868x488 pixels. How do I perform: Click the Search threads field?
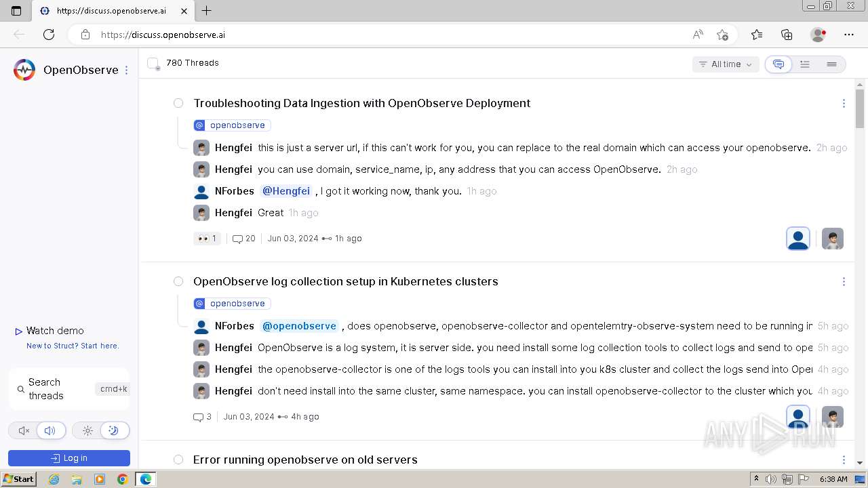click(x=69, y=389)
